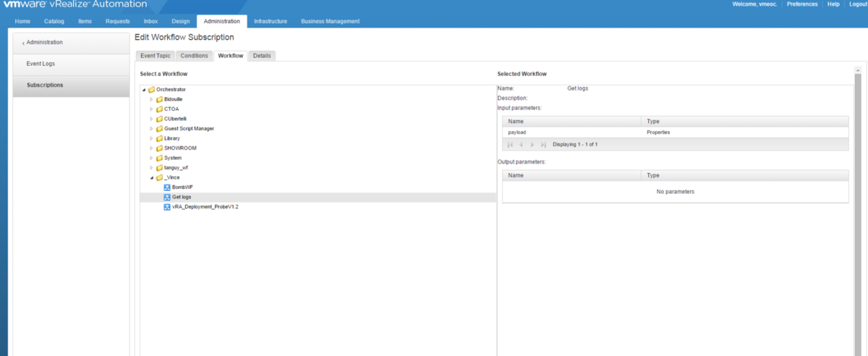Expand the Library folder
This screenshot has height=356, width=868.
(151, 138)
